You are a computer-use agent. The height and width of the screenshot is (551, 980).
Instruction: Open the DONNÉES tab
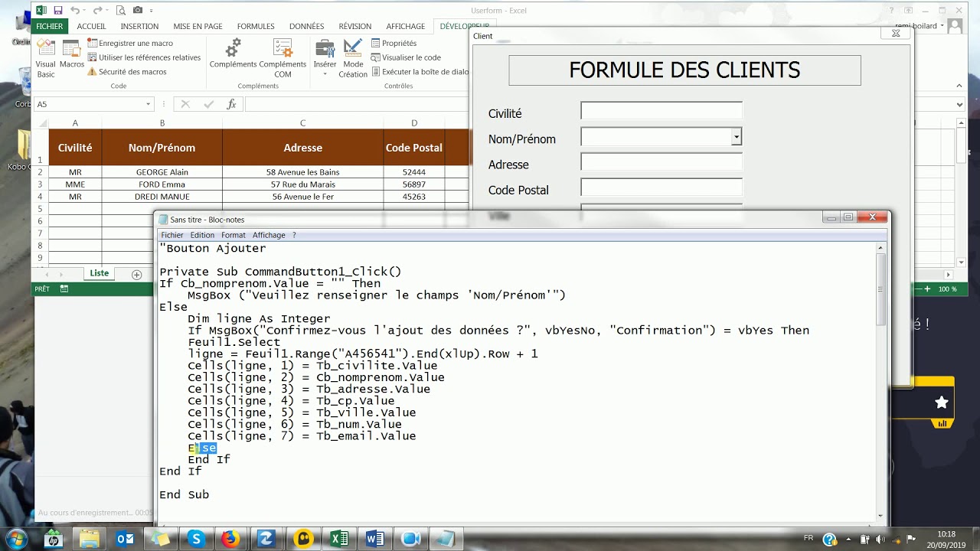(306, 26)
